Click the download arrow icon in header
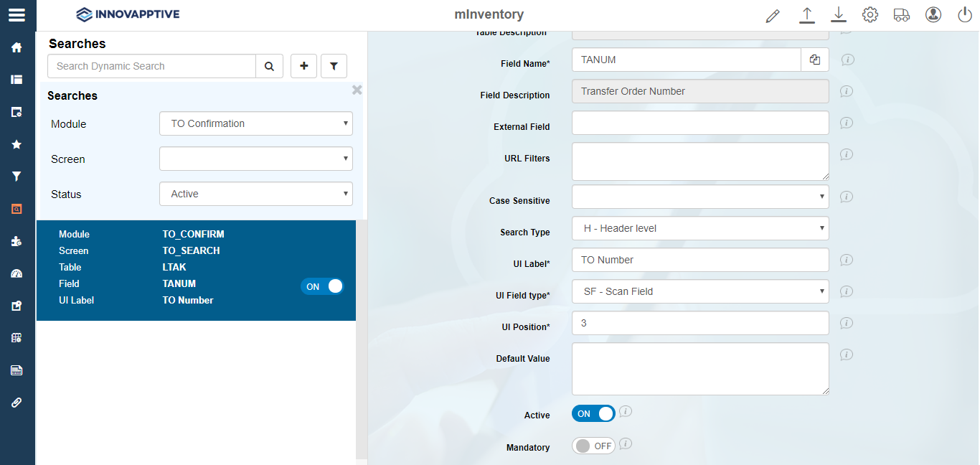 click(x=838, y=15)
